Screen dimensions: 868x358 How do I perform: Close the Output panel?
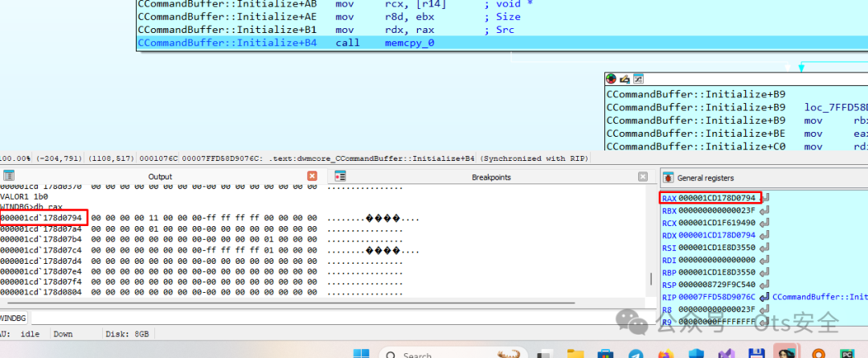[312, 176]
